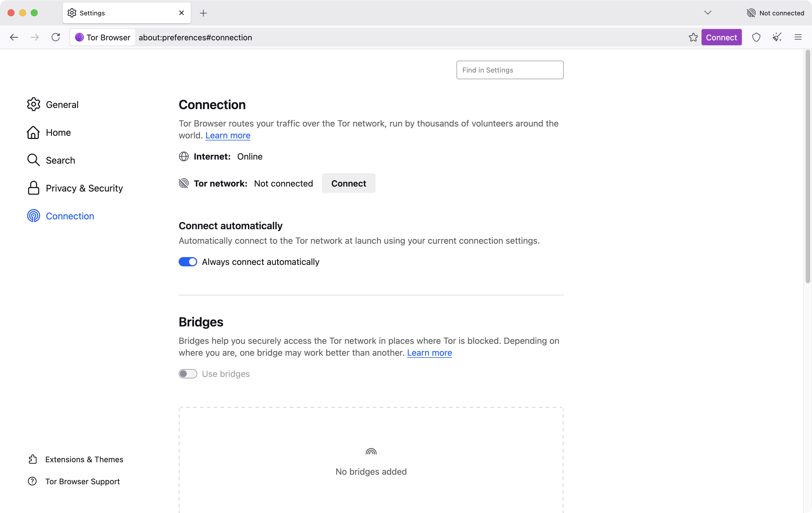Click the General gear icon in sidebar
Viewport: 812px width, 513px height.
[33, 105]
